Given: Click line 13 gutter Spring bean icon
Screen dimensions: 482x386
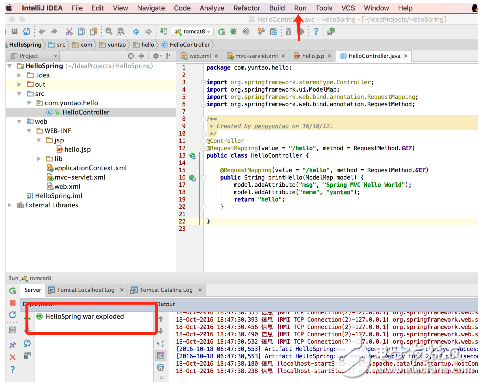Looking at the screenshot, I should [192, 156].
